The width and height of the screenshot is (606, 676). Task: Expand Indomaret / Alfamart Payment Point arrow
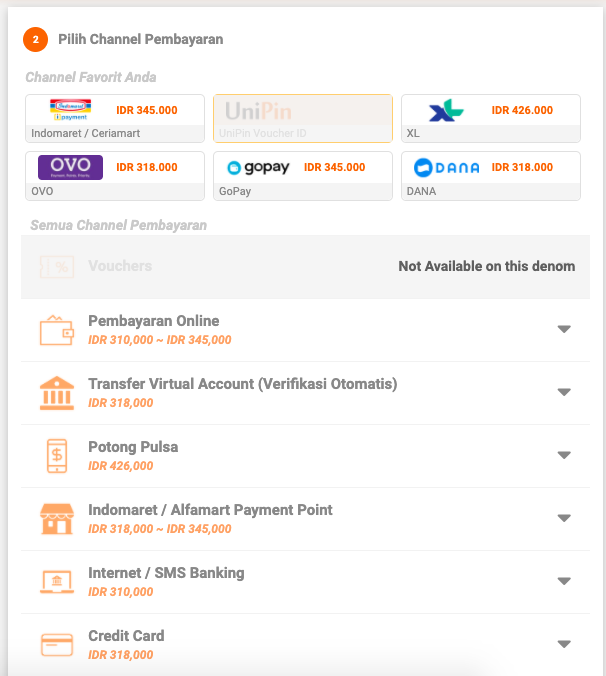click(564, 518)
